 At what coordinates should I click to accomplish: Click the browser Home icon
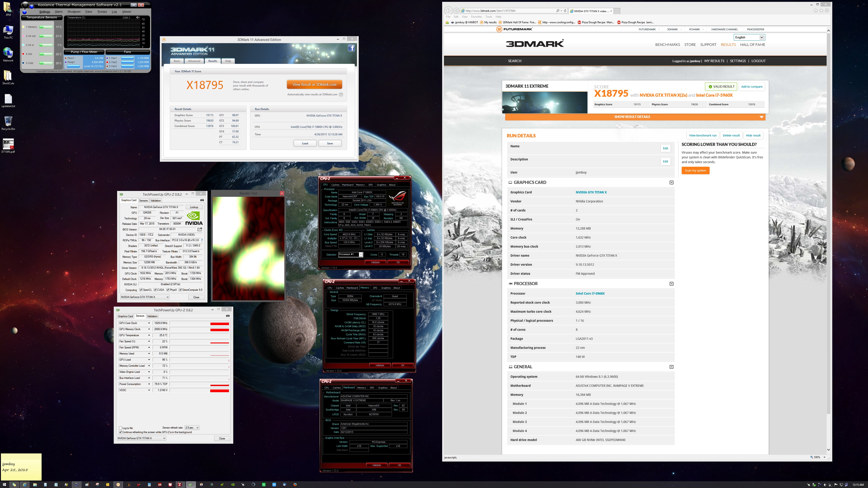click(x=815, y=10)
